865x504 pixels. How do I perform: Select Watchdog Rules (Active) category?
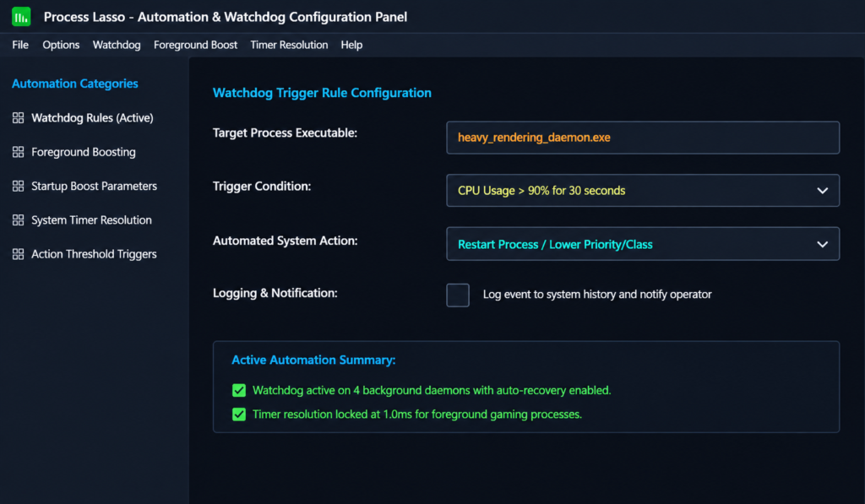tap(92, 117)
